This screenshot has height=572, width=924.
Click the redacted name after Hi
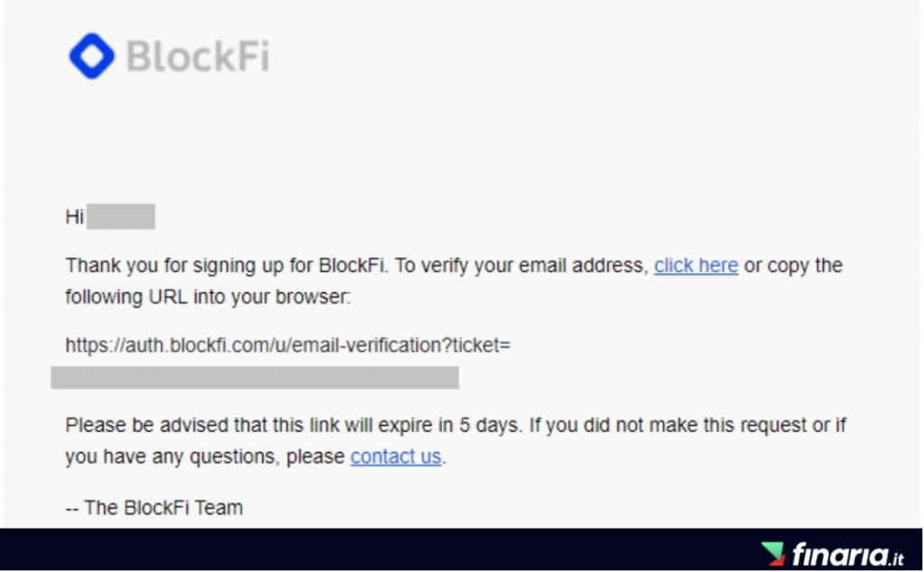click(x=121, y=217)
